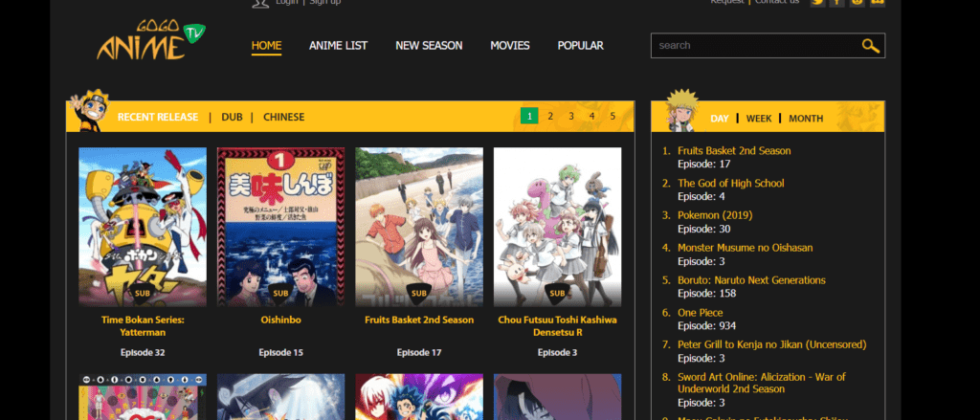This screenshot has width=980, height=420.
Task: Click SUB badge on Time Bokan poster
Action: point(143,293)
